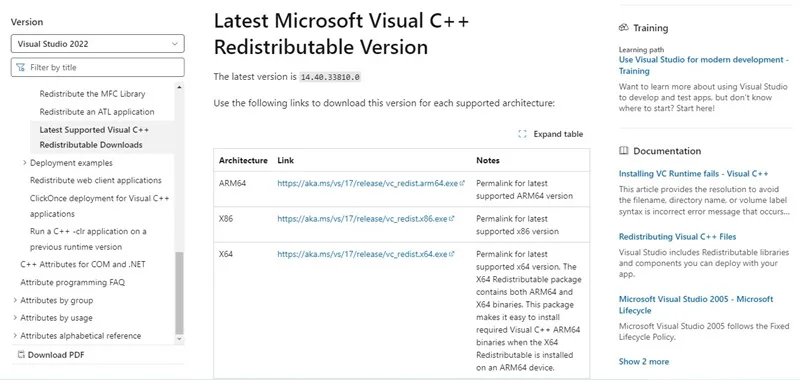The height and width of the screenshot is (380, 800).
Task: Click the filter icon in title filter box
Action: (x=20, y=67)
